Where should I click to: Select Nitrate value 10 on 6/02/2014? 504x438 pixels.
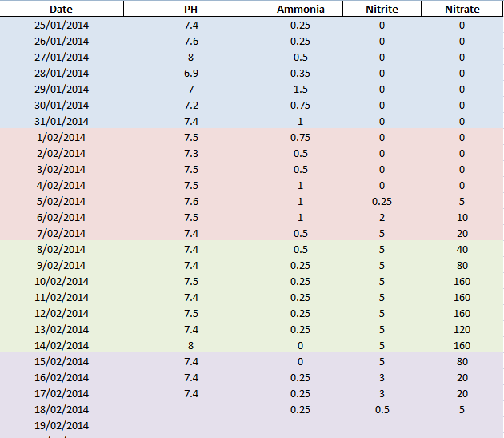(x=462, y=217)
